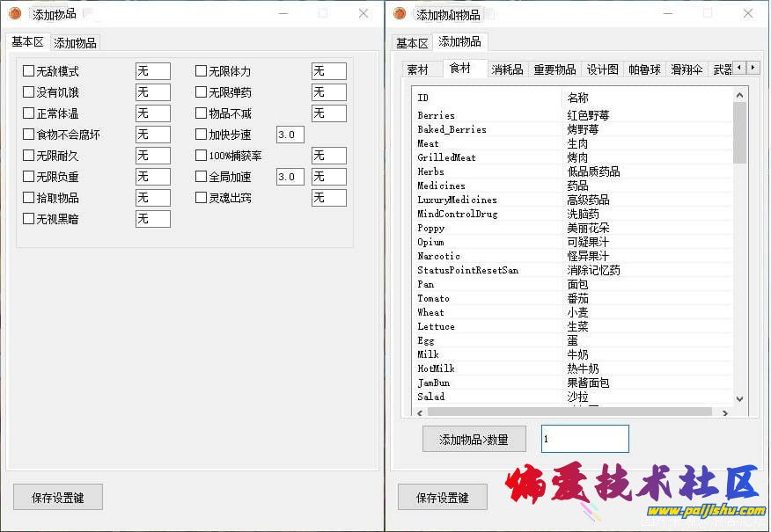
Task: Open 添加物品 tab in the left window
Action: (x=76, y=42)
